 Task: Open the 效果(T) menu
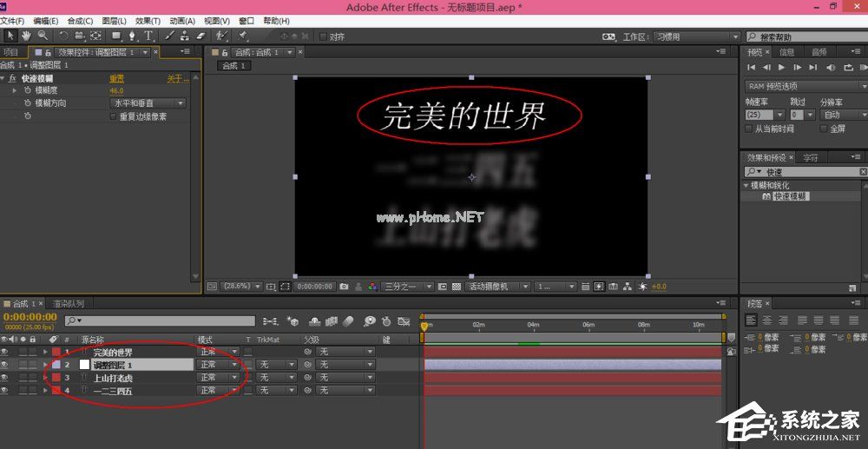[148, 21]
